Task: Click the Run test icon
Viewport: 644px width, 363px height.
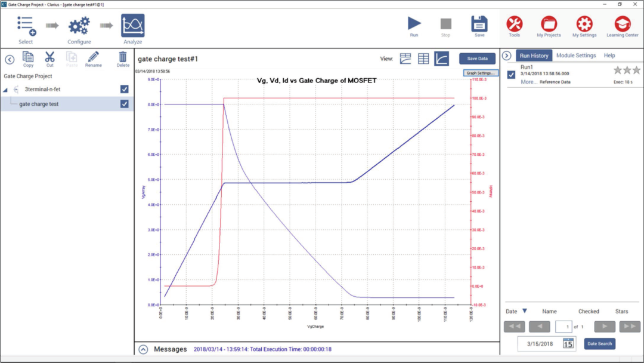Action: pyautogui.click(x=414, y=24)
